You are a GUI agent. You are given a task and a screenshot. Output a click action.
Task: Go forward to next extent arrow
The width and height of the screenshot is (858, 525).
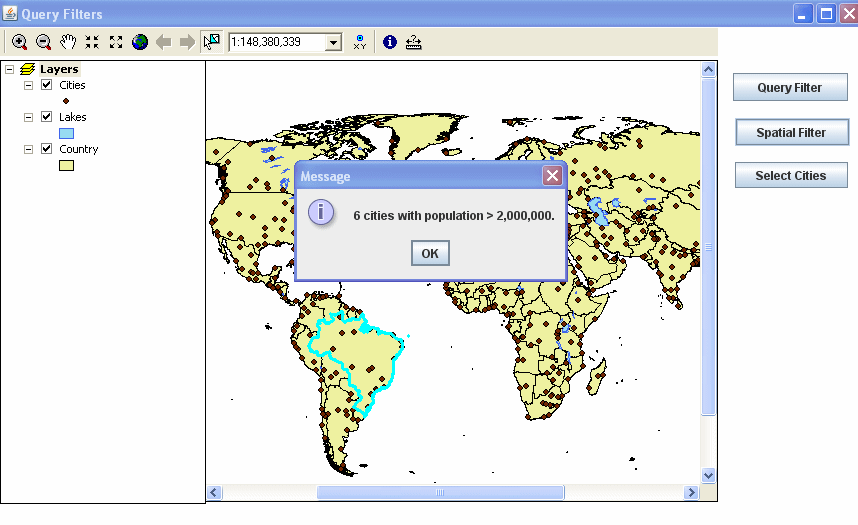tap(187, 42)
